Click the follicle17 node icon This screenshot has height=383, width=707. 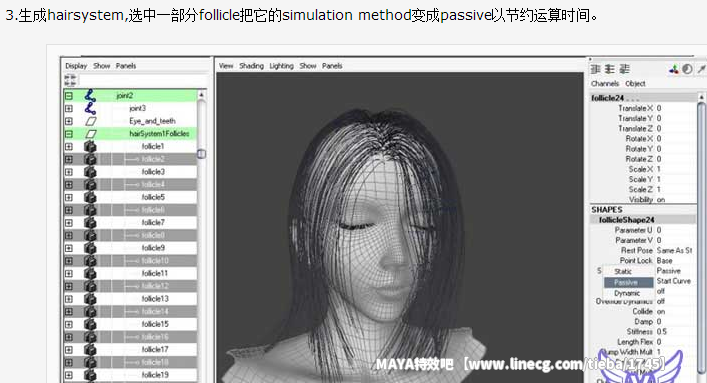90,350
